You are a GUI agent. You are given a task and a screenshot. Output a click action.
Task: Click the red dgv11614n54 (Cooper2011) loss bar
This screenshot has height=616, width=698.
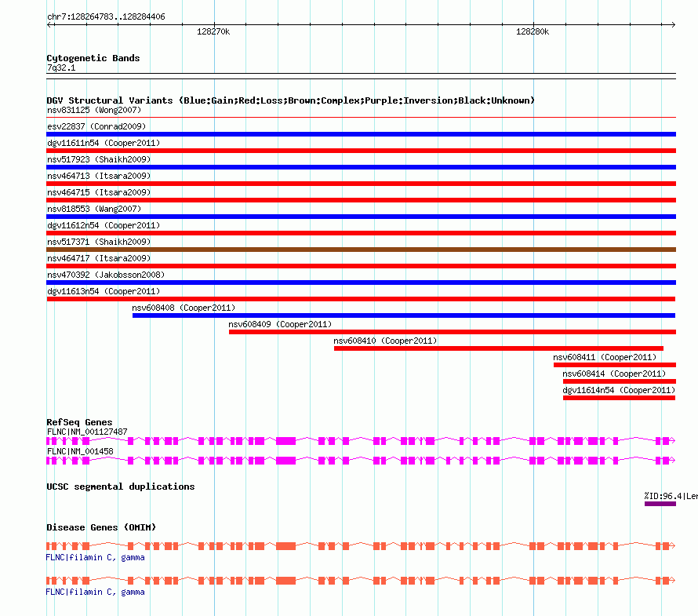(620, 398)
